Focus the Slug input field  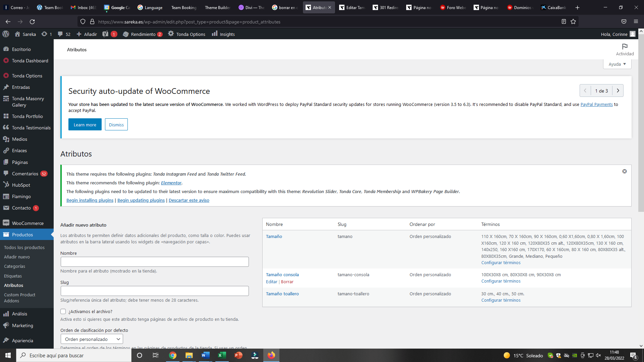pos(155,291)
